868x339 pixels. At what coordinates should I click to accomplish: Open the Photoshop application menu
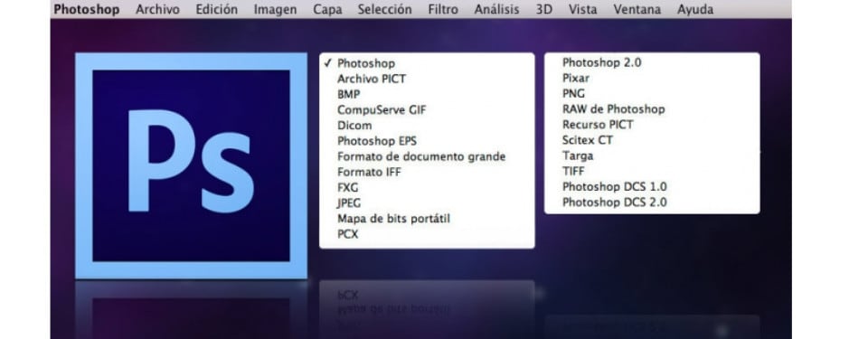click(x=87, y=9)
